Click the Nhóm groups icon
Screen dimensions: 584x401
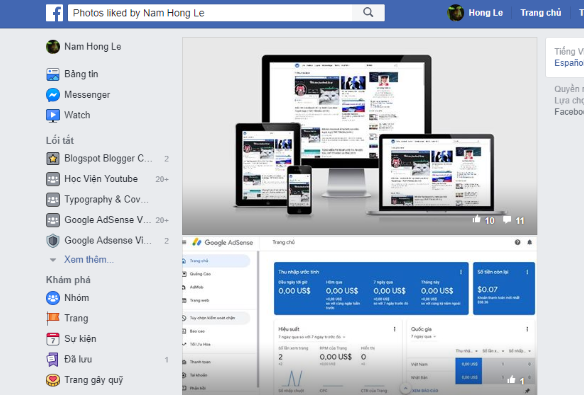(x=53, y=298)
